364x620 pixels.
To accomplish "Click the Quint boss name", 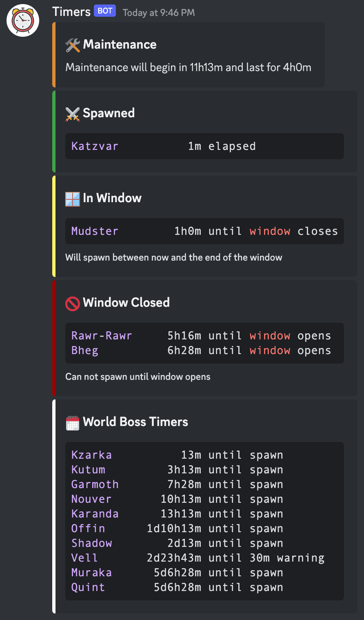I will pyautogui.click(x=88, y=587).
